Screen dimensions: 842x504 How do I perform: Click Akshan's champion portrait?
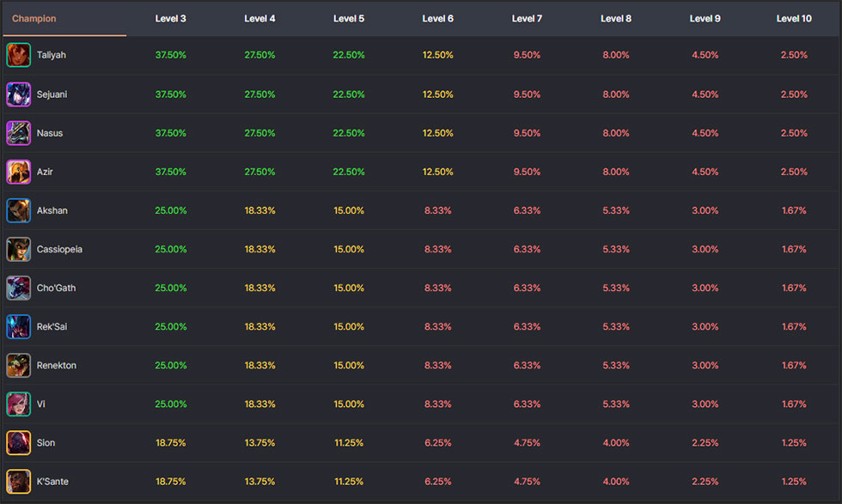click(18, 210)
